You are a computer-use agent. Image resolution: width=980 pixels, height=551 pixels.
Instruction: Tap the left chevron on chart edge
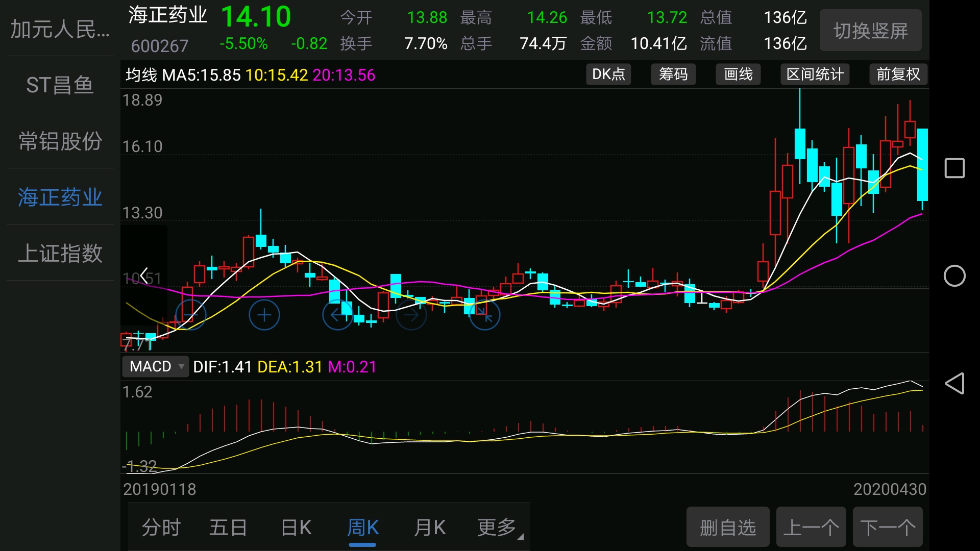[144, 276]
